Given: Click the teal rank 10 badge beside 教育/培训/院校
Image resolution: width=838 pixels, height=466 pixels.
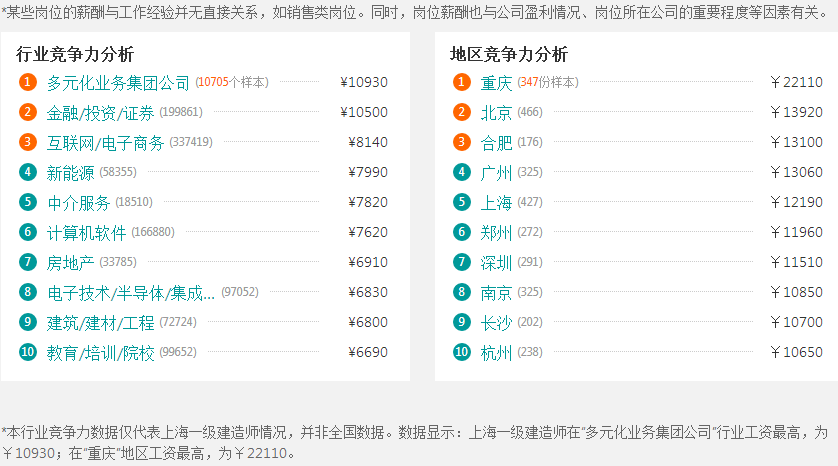Looking at the screenshot, I should (x=28, y=352).
